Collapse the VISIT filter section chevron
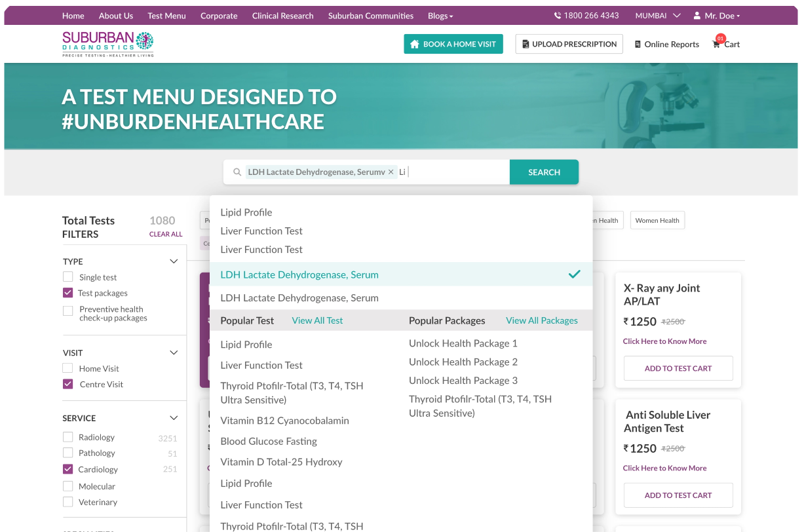Image resolution: width=804 pixels, height=532 pixels. pyautogui.click(x=174, y=352)
